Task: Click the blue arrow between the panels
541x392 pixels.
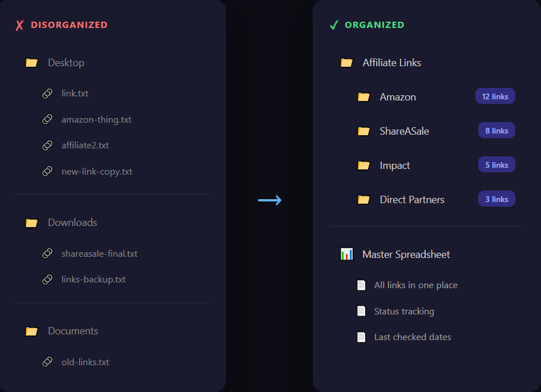Action: point(270,200)
